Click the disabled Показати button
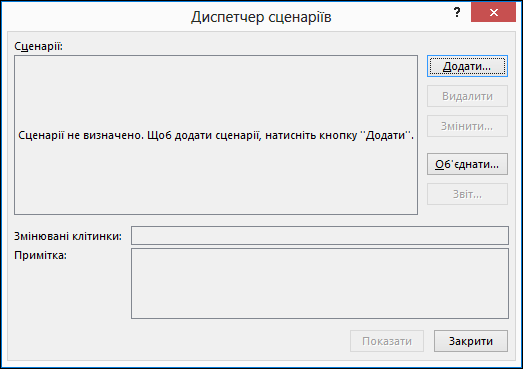The width and height of the screenshot is (523, 369). 387,341
